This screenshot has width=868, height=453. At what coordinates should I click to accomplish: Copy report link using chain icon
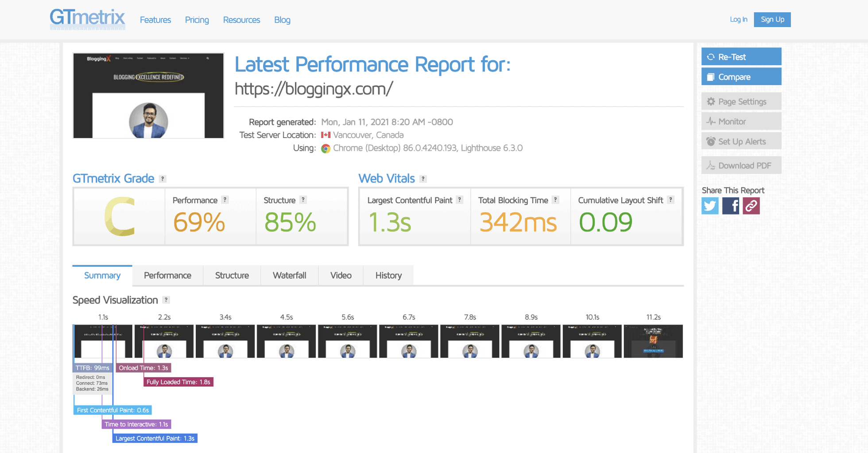(x=751, y=206)
